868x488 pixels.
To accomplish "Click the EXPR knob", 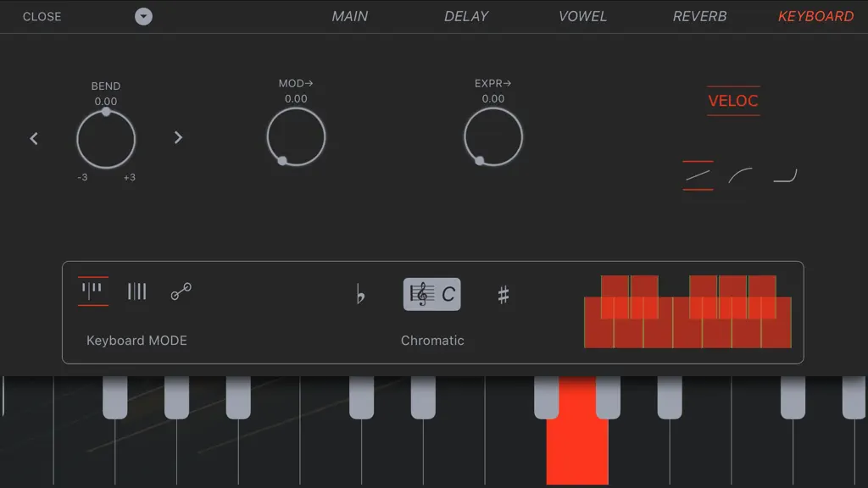I will (x=493, y=136).
